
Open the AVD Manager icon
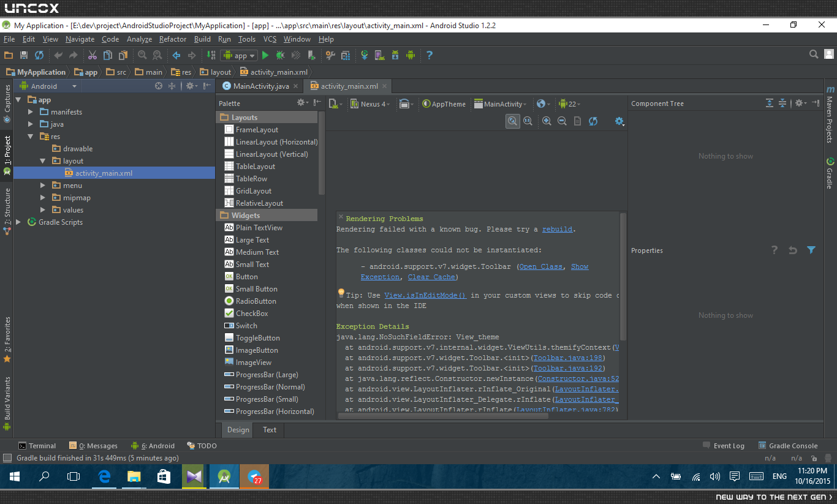click(x=379, y=55)
